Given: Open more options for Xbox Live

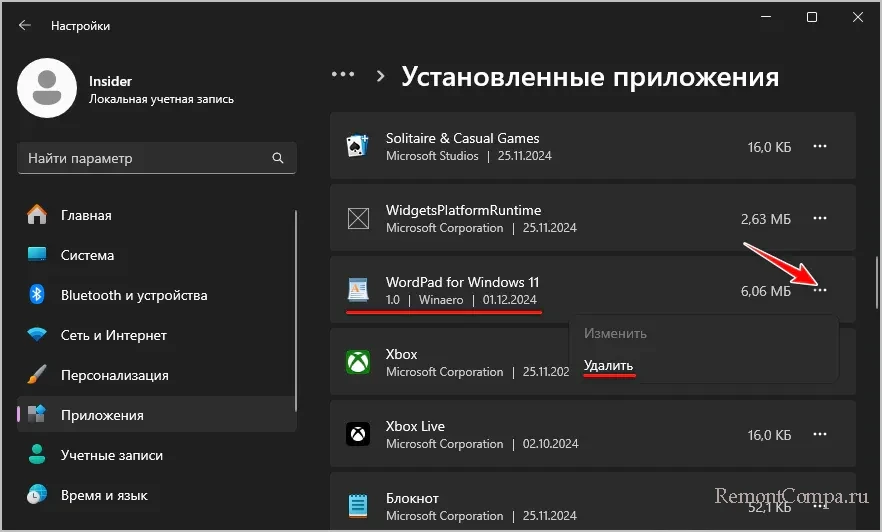Looking at the screenshot, I should (x=820, y=434).
